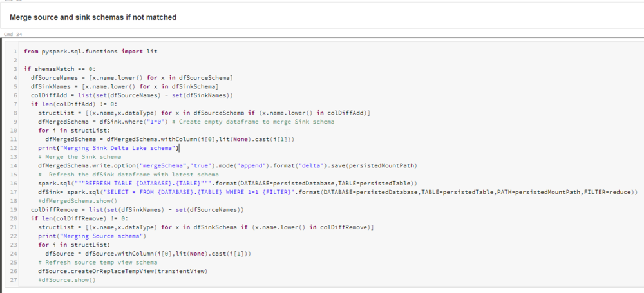Click the line starting 'colDiffRemove = list(set('
The height and width of the screenshot is (293, 644).
(x=138, y=209)
